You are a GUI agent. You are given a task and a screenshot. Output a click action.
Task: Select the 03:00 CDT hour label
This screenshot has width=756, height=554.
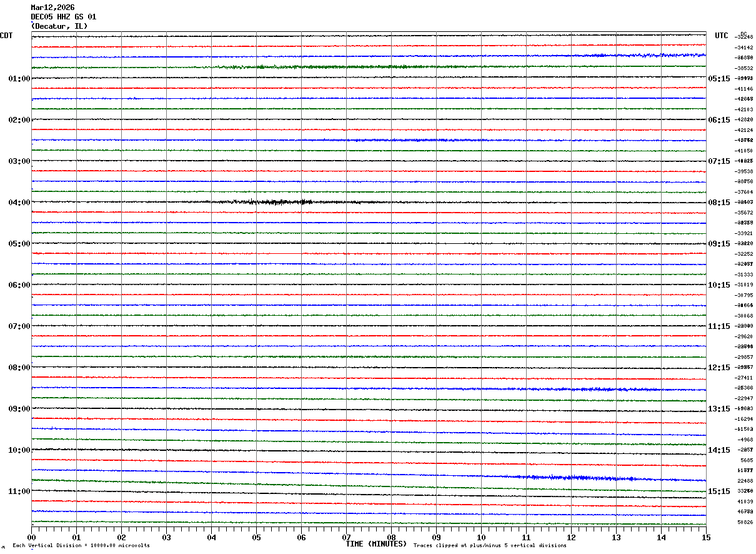coord(19,161)
